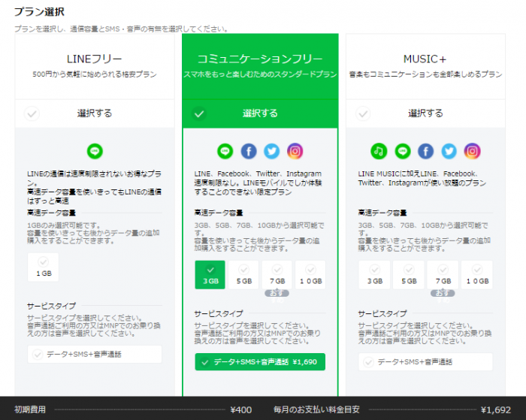This screenshot has width=526, height=420.
Task: Click the Facebook icon in コミュニケーションフリー plan
Action: coord(249,151)
